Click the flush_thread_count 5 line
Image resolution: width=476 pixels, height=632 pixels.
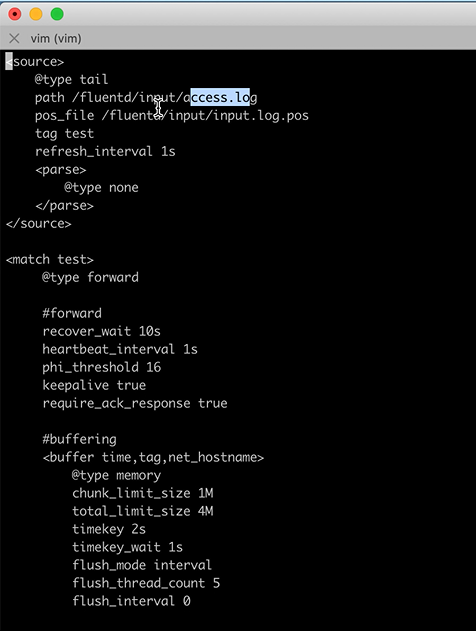[x=146, y=583]
